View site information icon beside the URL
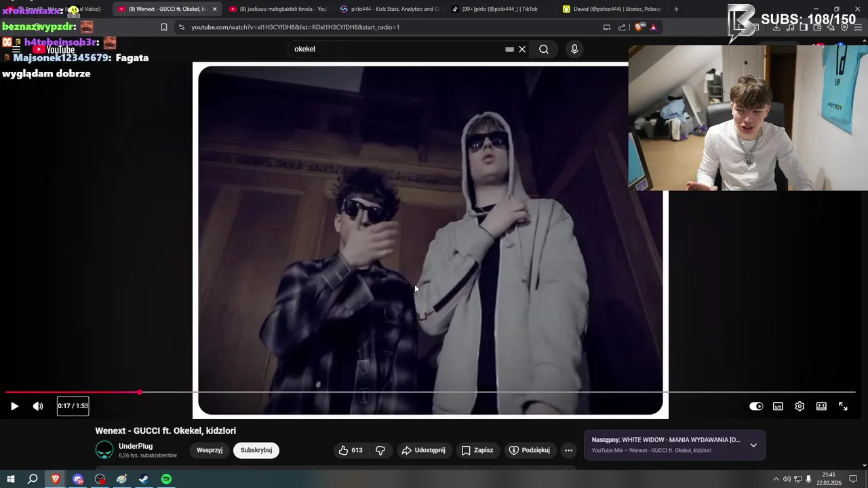The width and height of the screenshot is (868, 488). (x=181, y=27)
